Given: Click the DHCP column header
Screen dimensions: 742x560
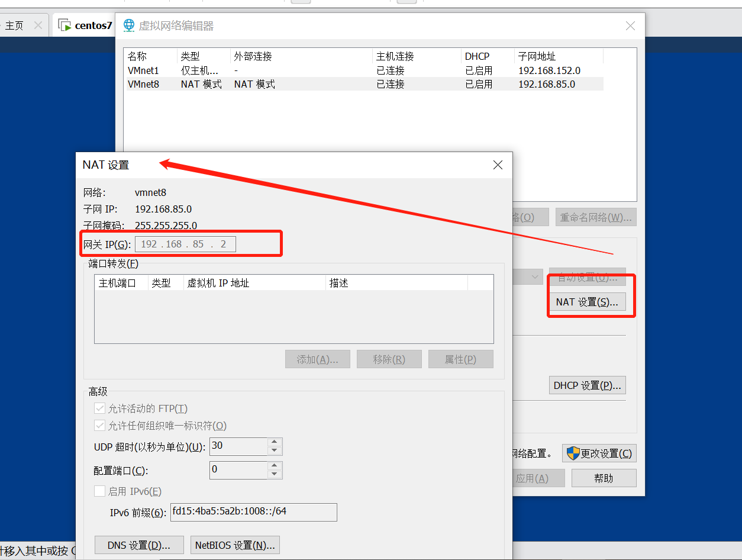Looking at the screenshot, I should point(488,56).
